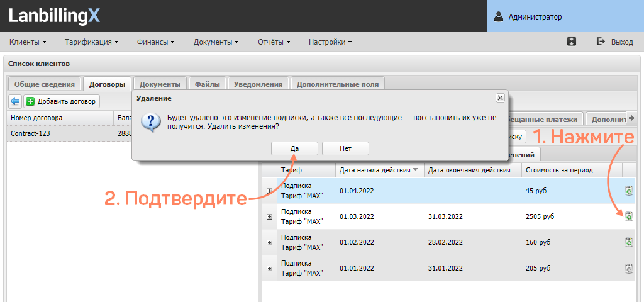644x302 pixels.
Task: Click the 2505 руб cost cell
Action: point(540,216)
